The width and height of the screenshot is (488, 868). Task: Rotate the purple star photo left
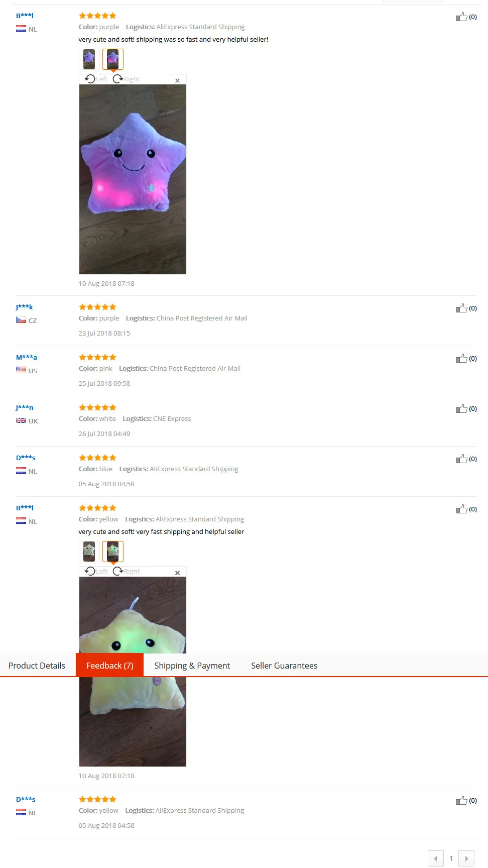point(96,79)
